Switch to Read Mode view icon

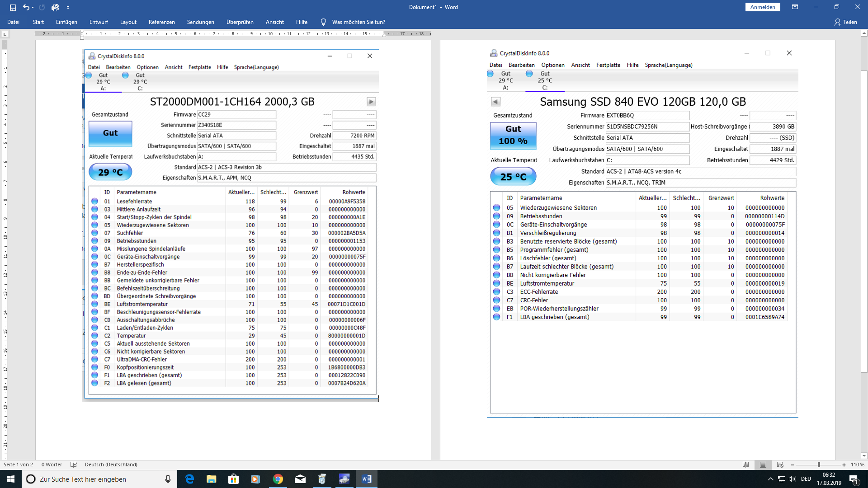point(746,465)
